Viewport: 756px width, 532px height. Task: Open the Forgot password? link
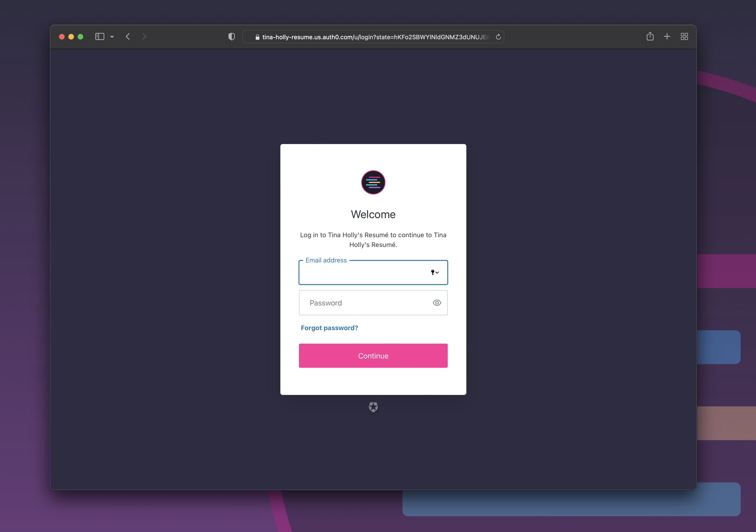329,328
